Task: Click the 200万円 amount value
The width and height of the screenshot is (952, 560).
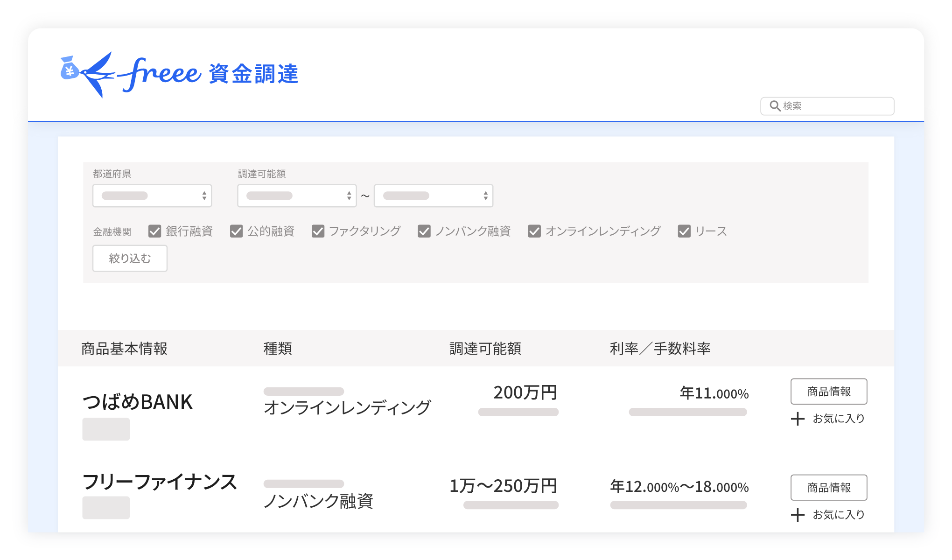Action: pyautogui.click(x=525, y=392)
